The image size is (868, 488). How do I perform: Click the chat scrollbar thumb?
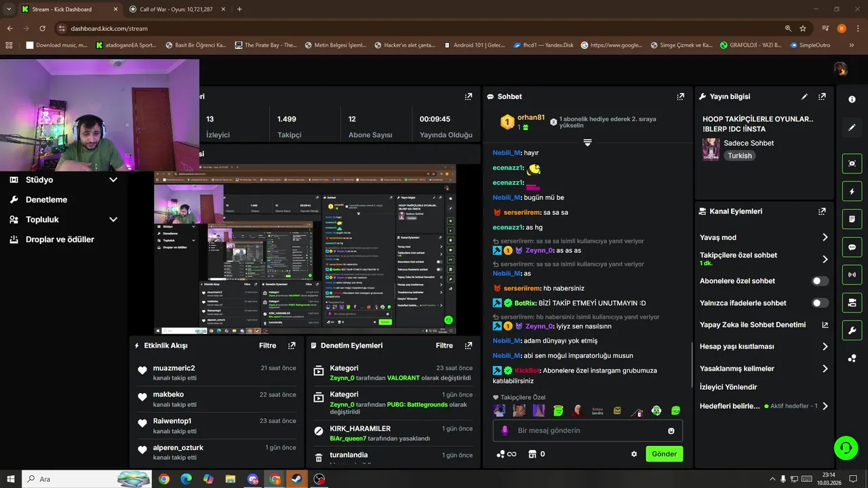[692, 366]
